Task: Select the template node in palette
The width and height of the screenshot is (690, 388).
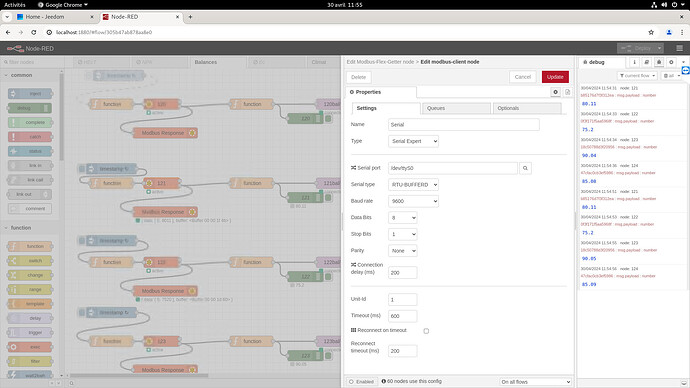Action: coord(30,304)
